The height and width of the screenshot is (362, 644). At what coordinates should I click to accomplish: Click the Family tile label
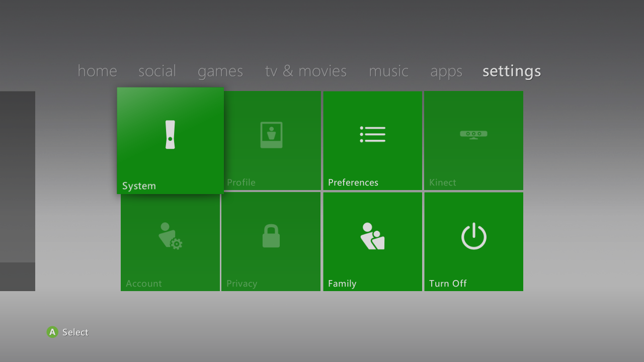342,284
